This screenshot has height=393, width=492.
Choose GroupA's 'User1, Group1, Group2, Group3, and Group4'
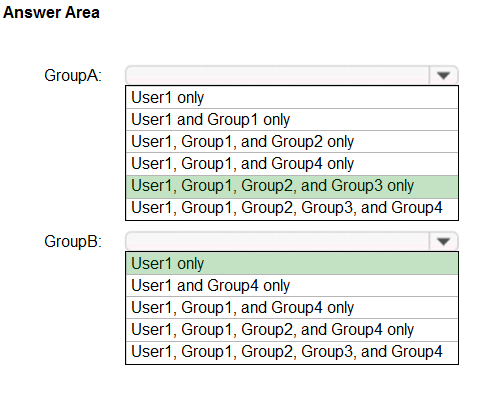point(292,209)
